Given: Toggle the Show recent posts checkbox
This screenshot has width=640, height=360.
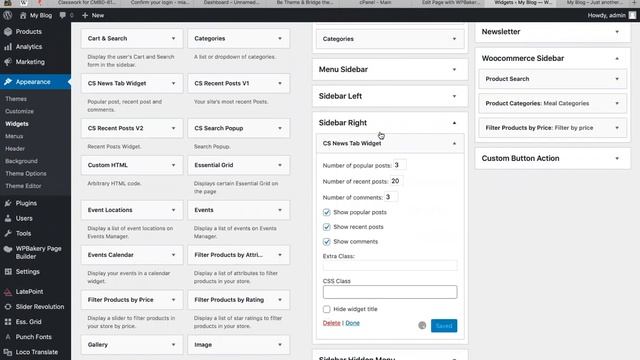Looking at the screenshot, I should pos(327,227).
